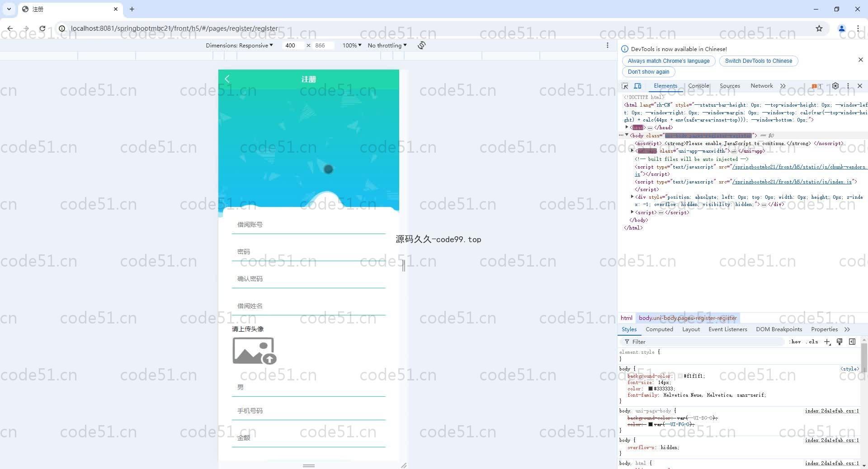The image size is (868, 469).
Task: Open the Customize DevTools three-dot menu
Action: tap(848, 86)
